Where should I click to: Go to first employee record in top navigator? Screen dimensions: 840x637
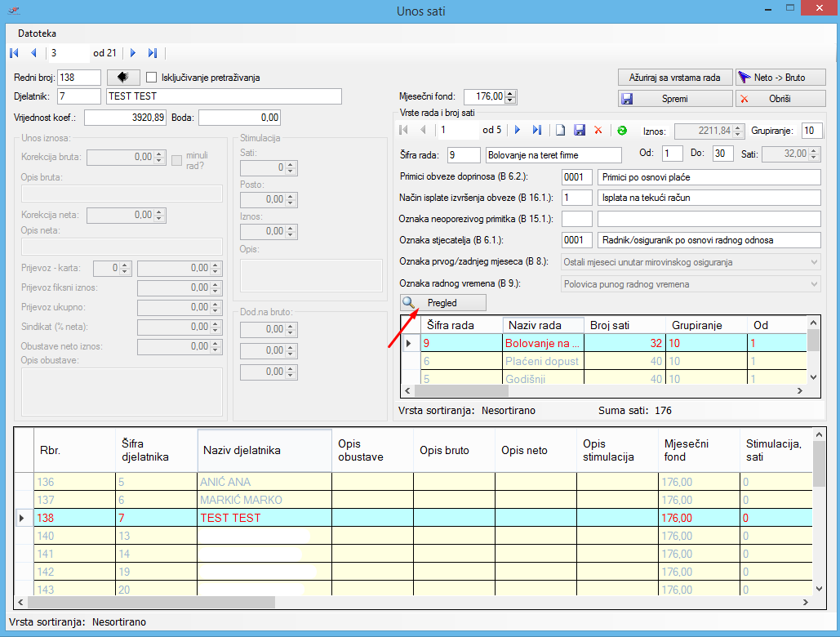[14, 53]
